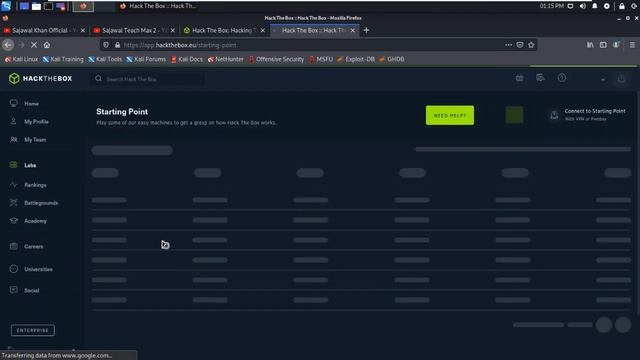Click the volume icon in system tray
Image resolution: width=640 pixels, height=360 pixels.
pos(583,6)
